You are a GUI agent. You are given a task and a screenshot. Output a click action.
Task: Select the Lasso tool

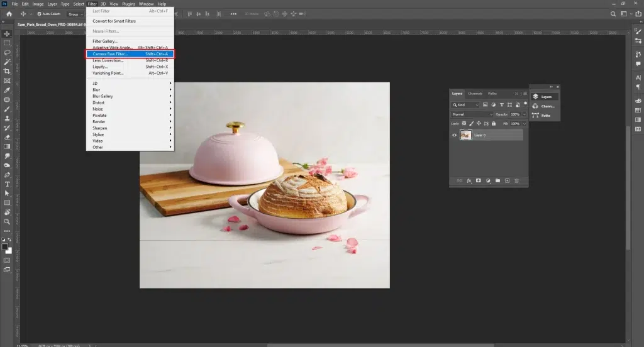click(7, 52)
